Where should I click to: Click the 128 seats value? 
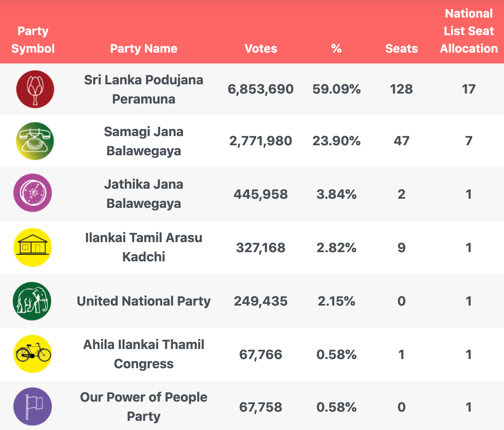click(401, 89)
